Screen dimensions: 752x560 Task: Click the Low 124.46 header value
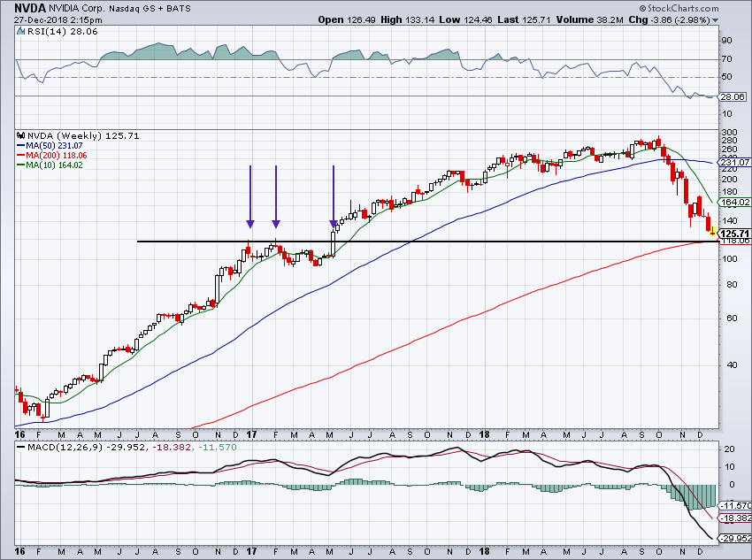466,20
